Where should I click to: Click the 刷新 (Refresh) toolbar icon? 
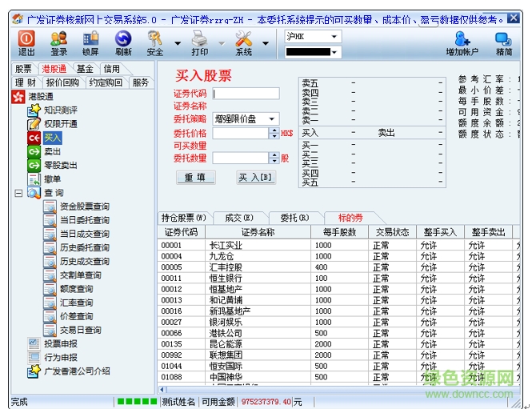(123, 42)
